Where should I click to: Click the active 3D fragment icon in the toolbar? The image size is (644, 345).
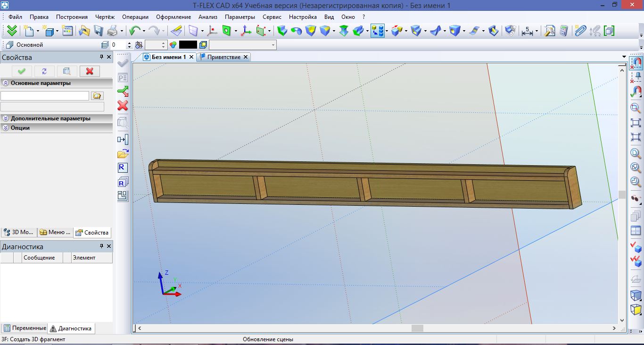pyautogui.click(x=377, y=31)
